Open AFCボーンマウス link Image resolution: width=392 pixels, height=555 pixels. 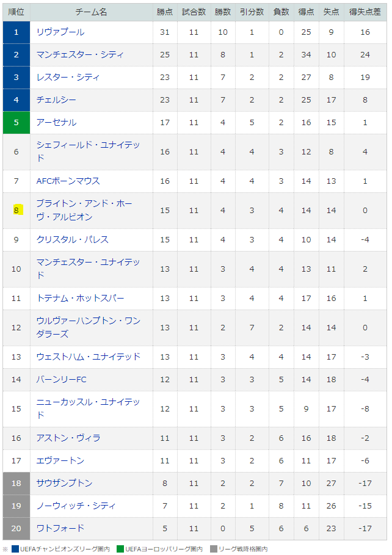68,181
